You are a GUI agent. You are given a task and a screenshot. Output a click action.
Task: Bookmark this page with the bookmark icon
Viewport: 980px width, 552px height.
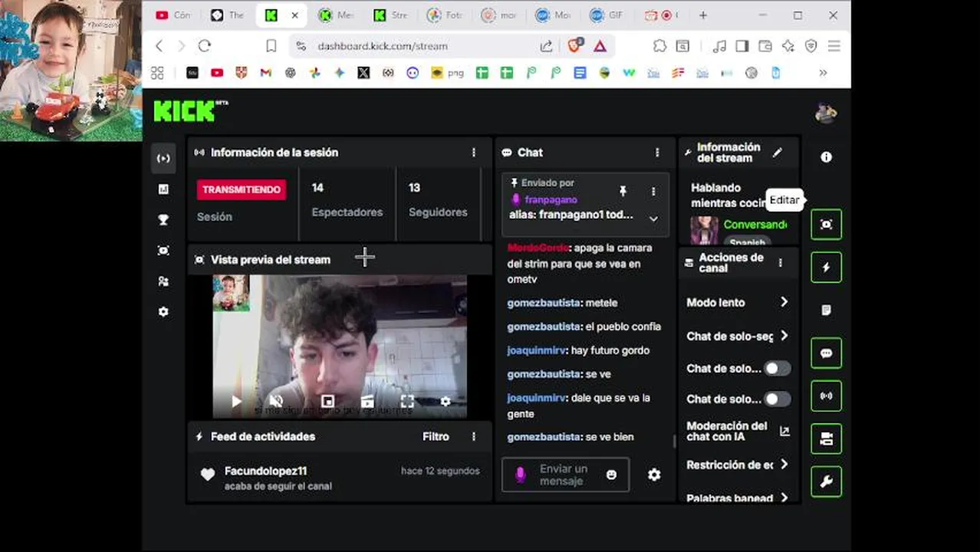point(271,46)
